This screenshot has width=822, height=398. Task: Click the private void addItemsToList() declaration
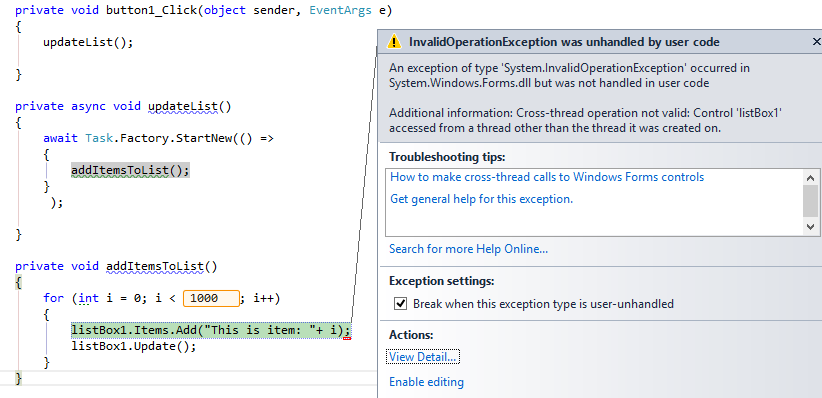(x=116, y=266)
